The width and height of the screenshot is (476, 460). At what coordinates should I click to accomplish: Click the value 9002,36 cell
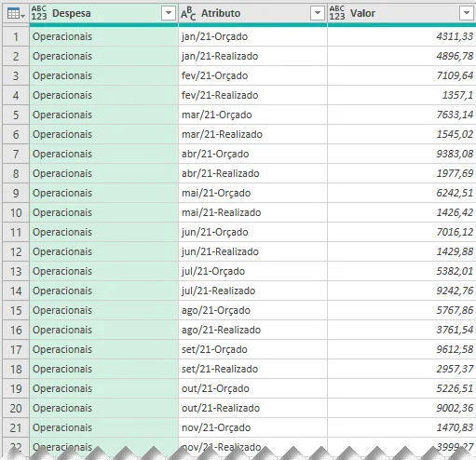pyautogui.click(x=401, y=408)
